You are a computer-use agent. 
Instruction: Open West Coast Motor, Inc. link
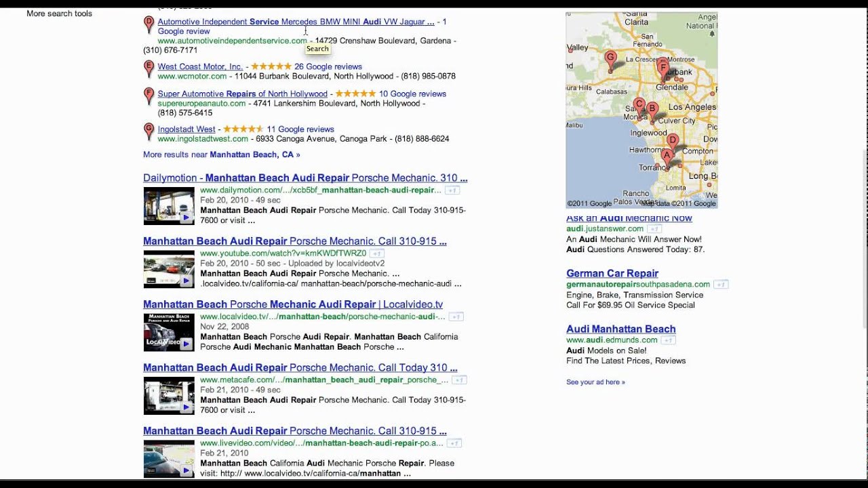(x=200, y=66)
